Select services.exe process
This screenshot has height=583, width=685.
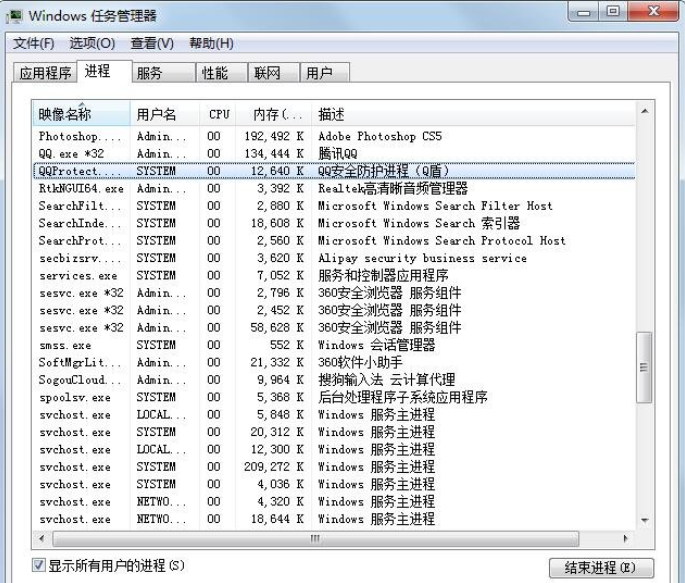click(x=334, y=276)
